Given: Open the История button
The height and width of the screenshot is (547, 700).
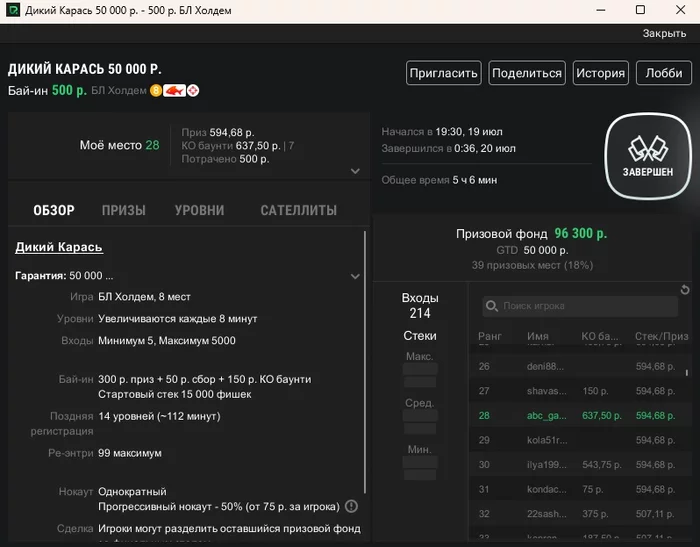Looking at the screenshot, I should 600,73.
